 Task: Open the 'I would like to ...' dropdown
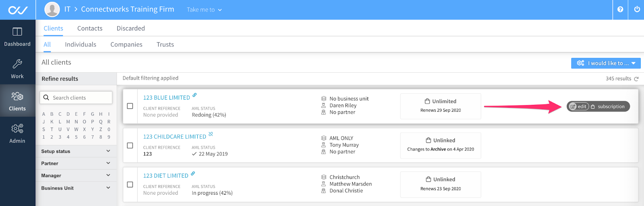(606, 63)
